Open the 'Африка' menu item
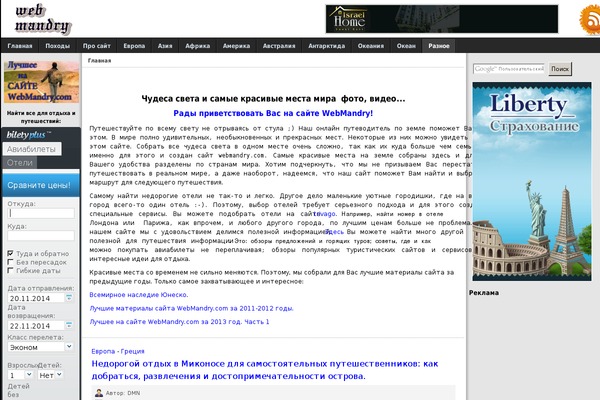600x400 pixels. click(198, 46)
